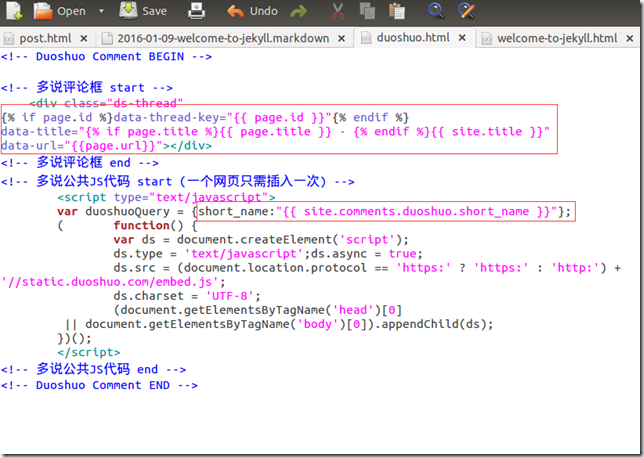Click the ds.charset = 'UTF-8' line

click(x=187, y=296)
